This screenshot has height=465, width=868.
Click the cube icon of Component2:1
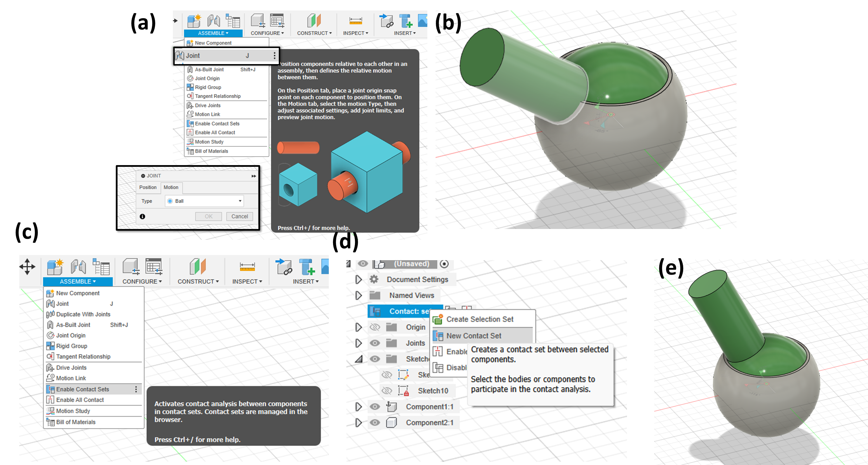(x=391, y=422)
